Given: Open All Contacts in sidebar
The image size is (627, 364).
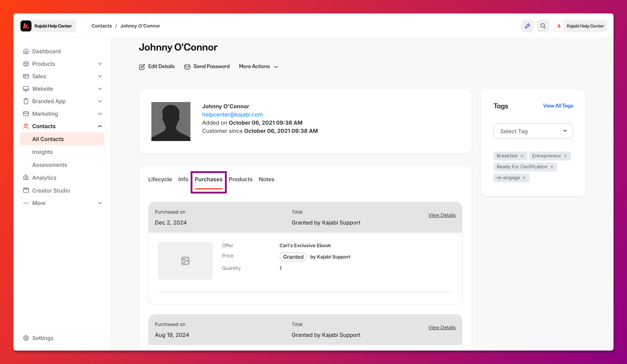Looking at the screenshot, I should (62, 139).
